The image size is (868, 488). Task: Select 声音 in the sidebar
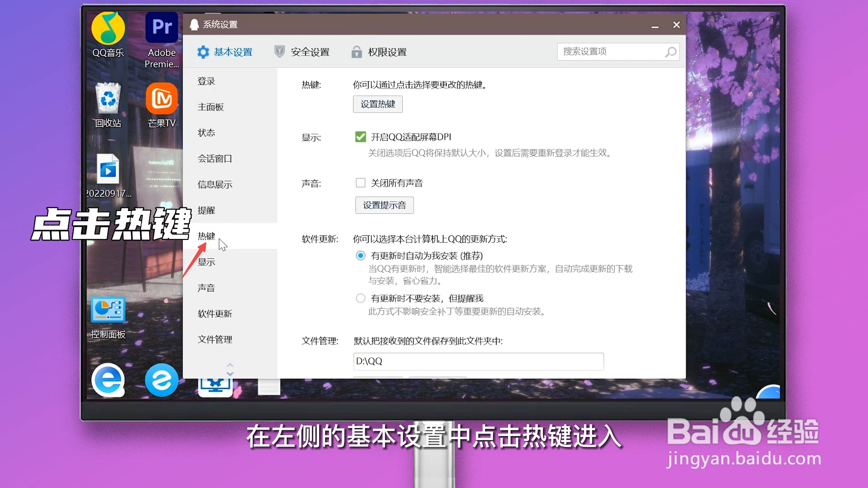(230, 288)
